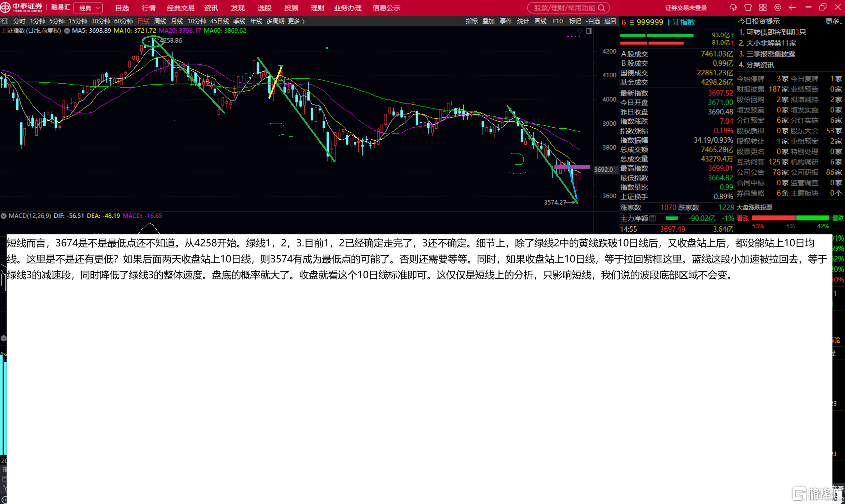Switch to 月线 period
Screen dimensions: 845x504
177,21
